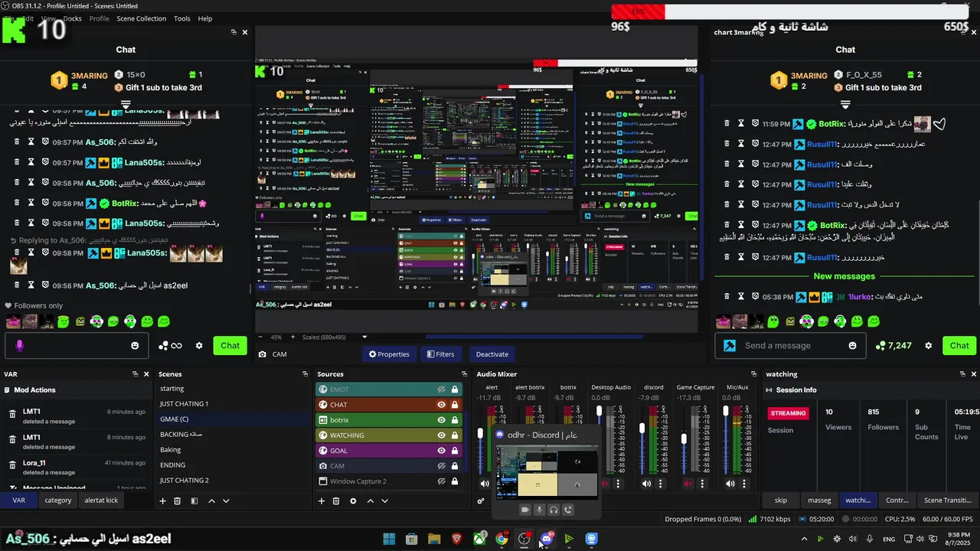Open Game Capture channel three-dot options
The width and height of the screenshot is (980, 551).
tap(702, 484)
